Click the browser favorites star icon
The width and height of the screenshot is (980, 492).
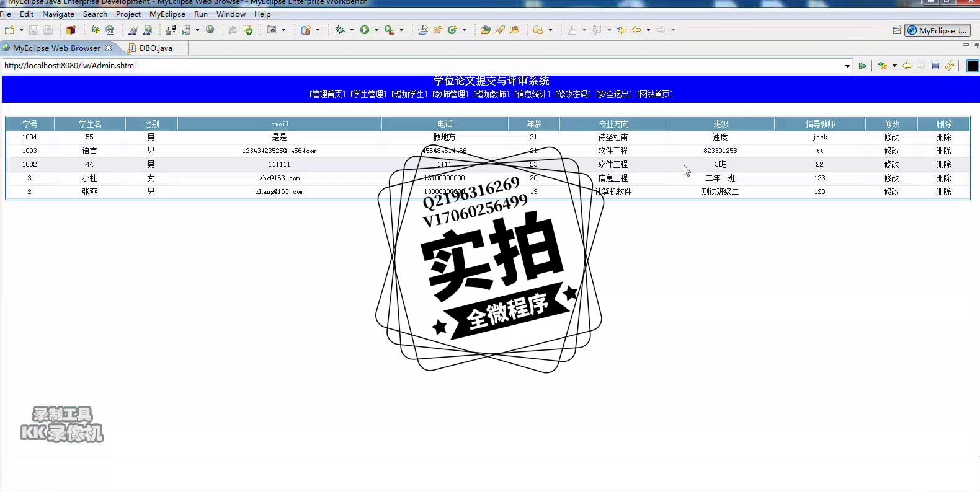tap(883, 66)
